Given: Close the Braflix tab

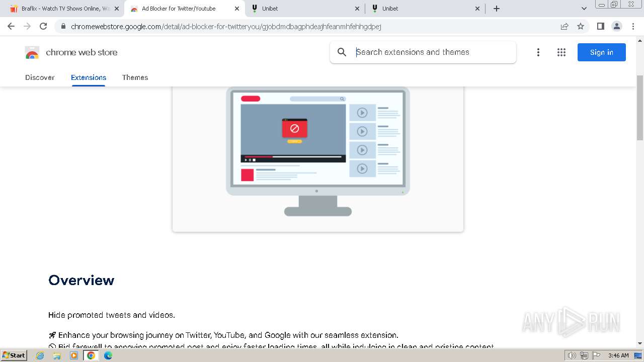Looking at the screenshot, I should (x=117, y=9).
